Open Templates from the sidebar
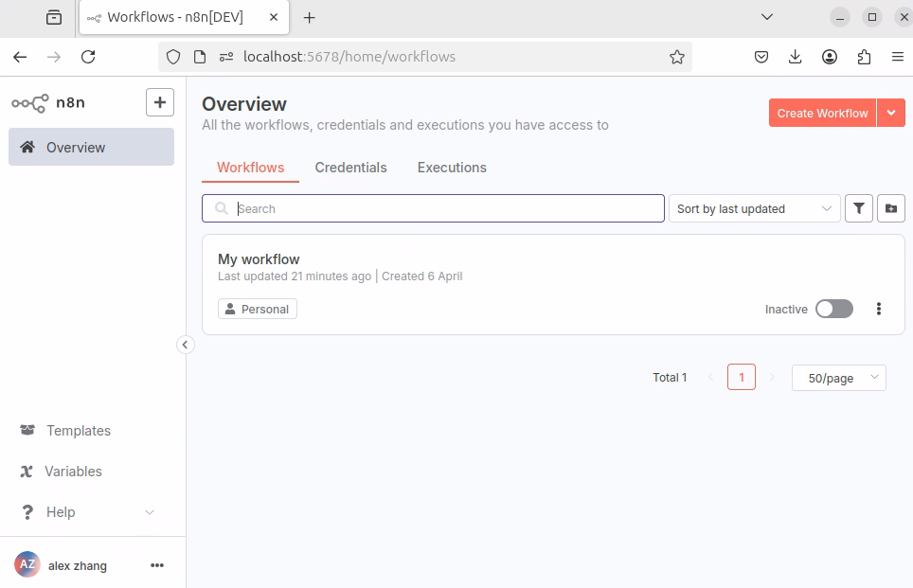This screenshot has width=913, height=588. pyautogui.click(x=65, y=430)
